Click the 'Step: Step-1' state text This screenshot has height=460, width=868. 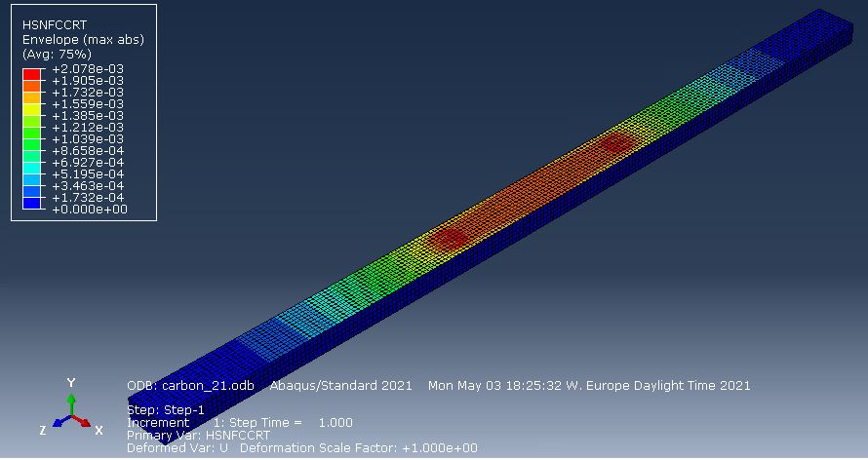[x=166, y=409]
